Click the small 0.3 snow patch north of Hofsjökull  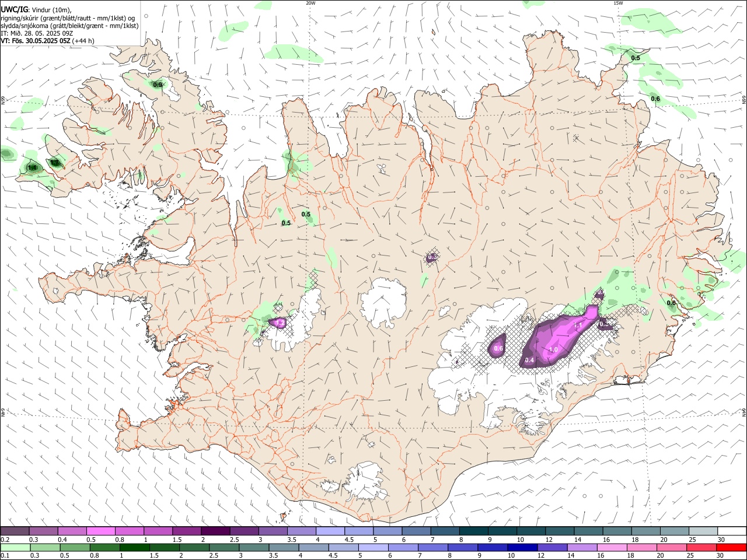click(x=432, y=257)
